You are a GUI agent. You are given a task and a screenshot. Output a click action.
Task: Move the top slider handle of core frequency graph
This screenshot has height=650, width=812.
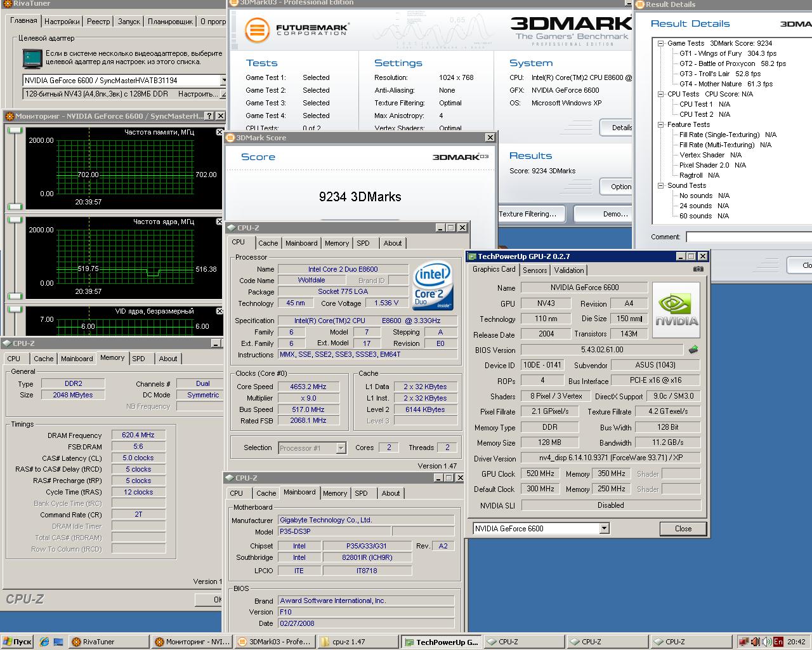(15, 220)
